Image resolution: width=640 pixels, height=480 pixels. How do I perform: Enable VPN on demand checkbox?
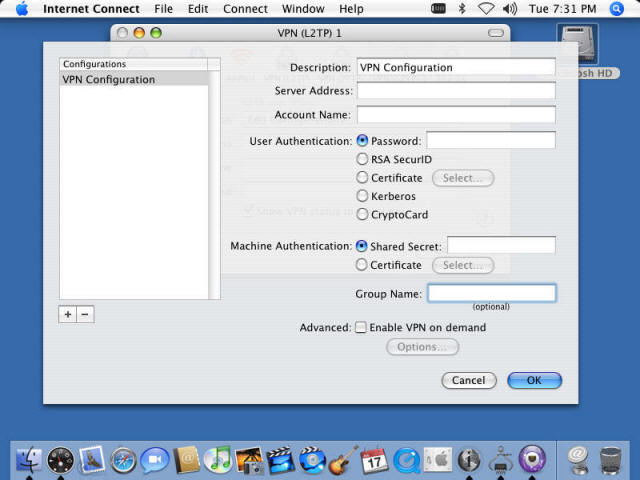tap(361, 327)
